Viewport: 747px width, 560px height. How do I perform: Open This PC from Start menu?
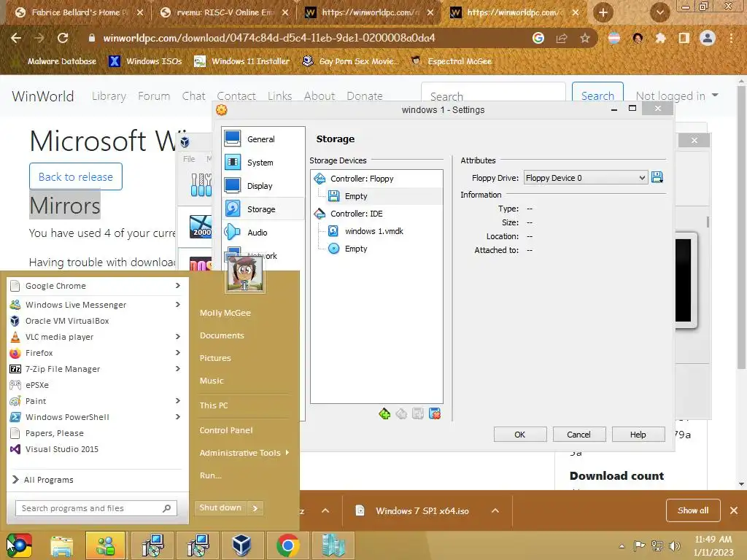(214, 405)
